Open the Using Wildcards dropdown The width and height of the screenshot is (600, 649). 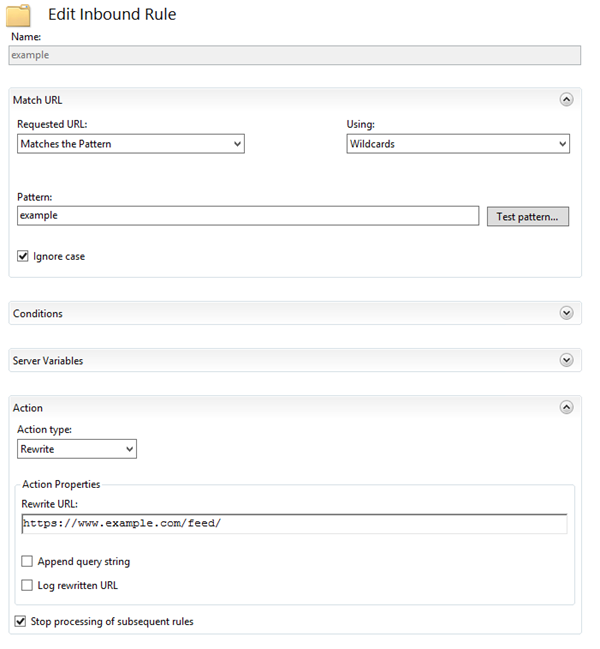(x=458, y=144)
